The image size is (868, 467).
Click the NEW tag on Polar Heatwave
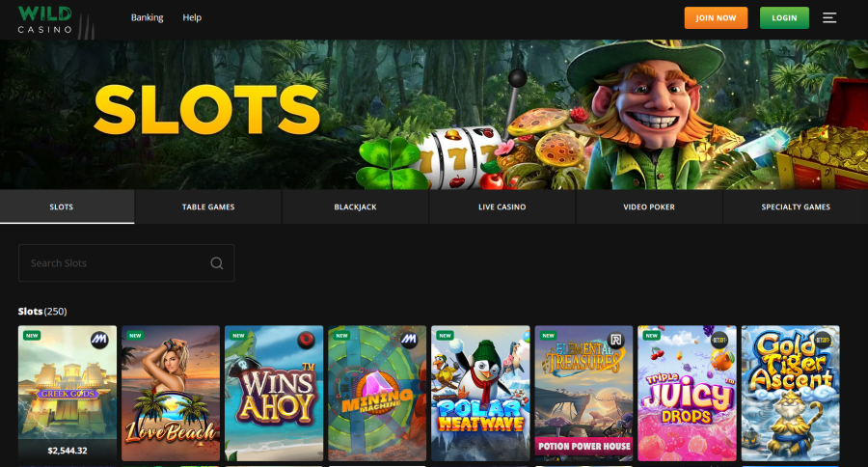coord(445,335)
